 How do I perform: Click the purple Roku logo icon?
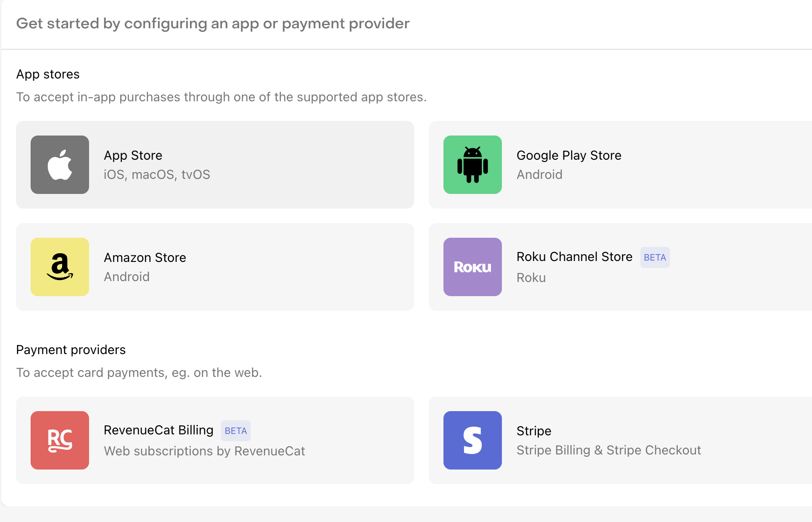(472, 267)
